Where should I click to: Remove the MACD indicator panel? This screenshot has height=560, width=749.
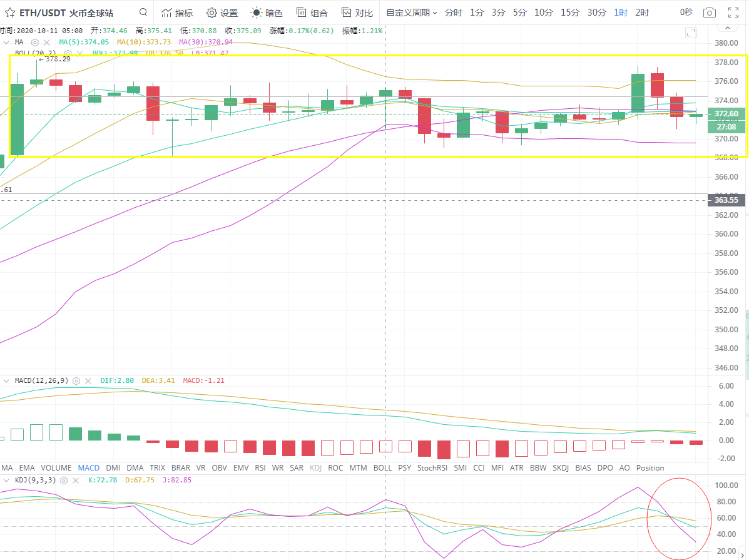pos(88,380)
